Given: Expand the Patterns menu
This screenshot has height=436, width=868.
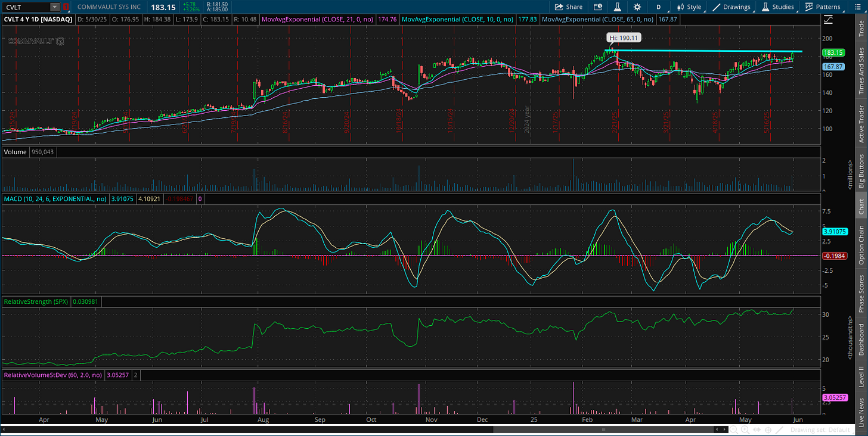Looking at the screenshot, I should (x=822, y=7).
